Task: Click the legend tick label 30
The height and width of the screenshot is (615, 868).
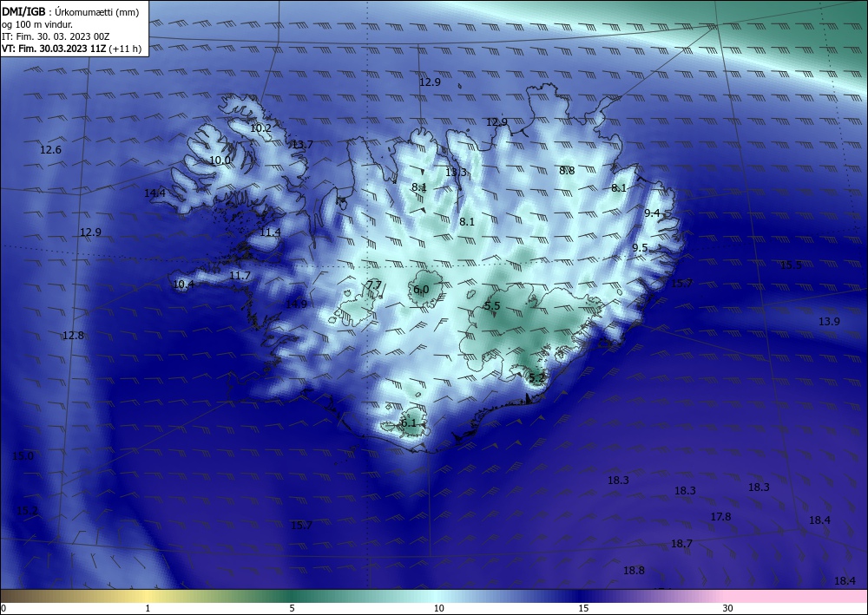Action: 727,608
